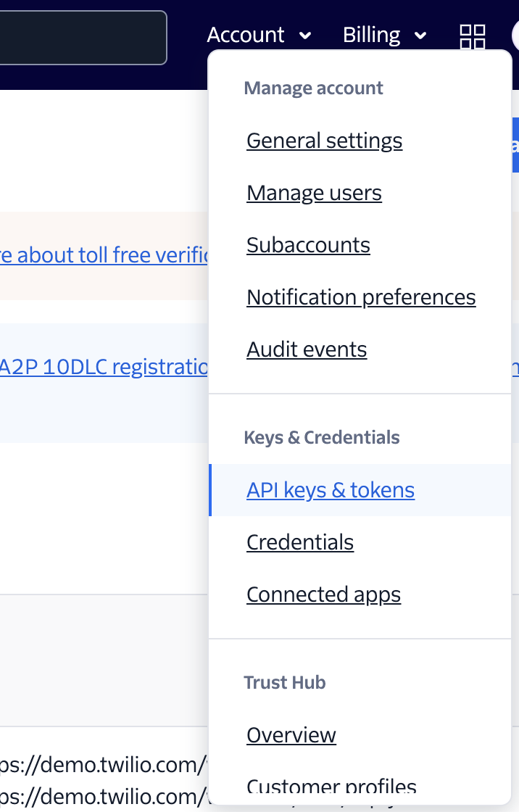This screenshot has width=519, height=812.
Task: Open the Credentials page
Action: pos(300,542)
